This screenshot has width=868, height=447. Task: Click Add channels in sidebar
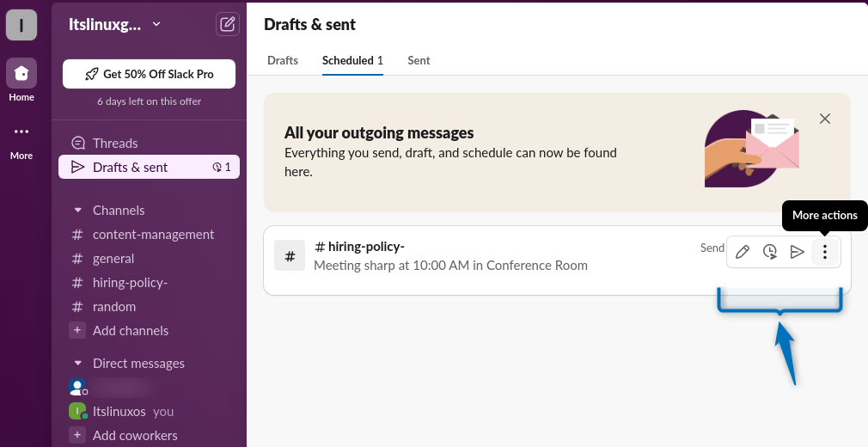[130, 331]
